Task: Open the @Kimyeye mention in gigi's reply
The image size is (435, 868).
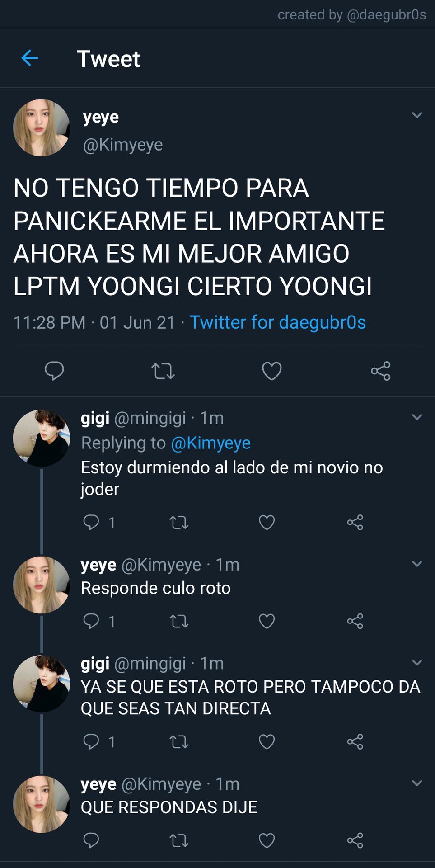Action: click(x=210, y=443)
